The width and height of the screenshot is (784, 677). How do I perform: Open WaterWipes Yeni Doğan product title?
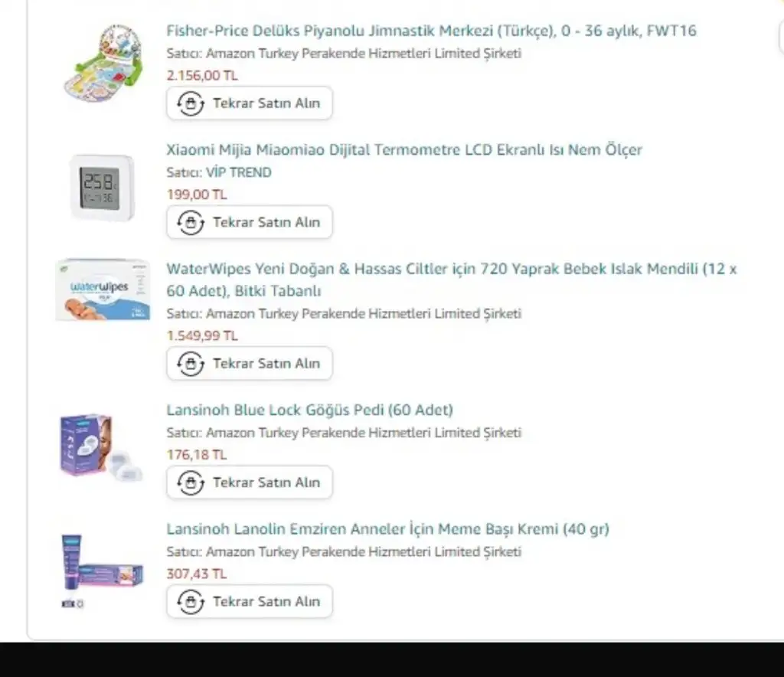pos(451,270)
